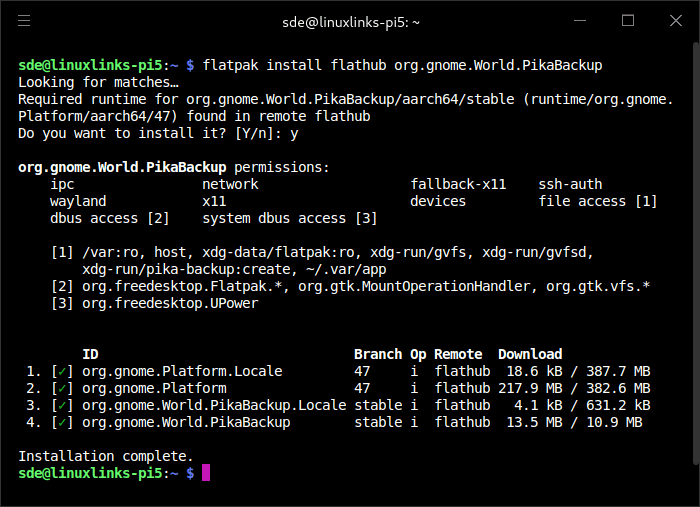
Task: Click 'xdg-run/pika-backup:create, ~/.var/app' line
Action: point(234,269)
